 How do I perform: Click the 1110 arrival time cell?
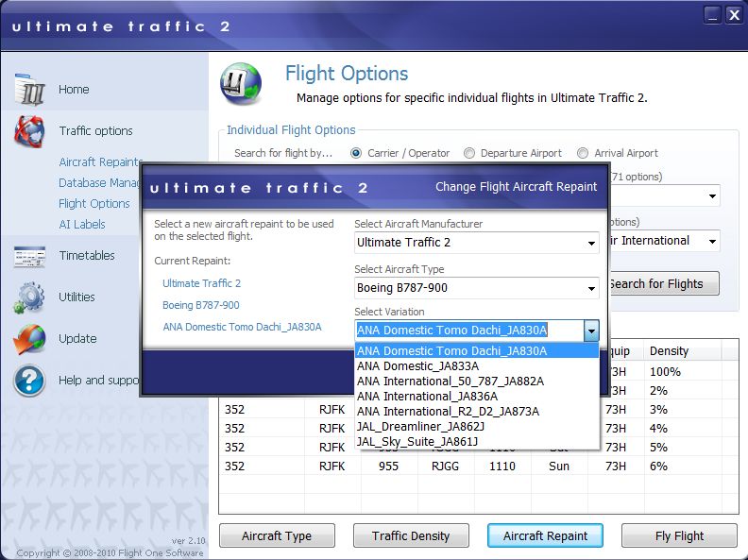(502, 466)
